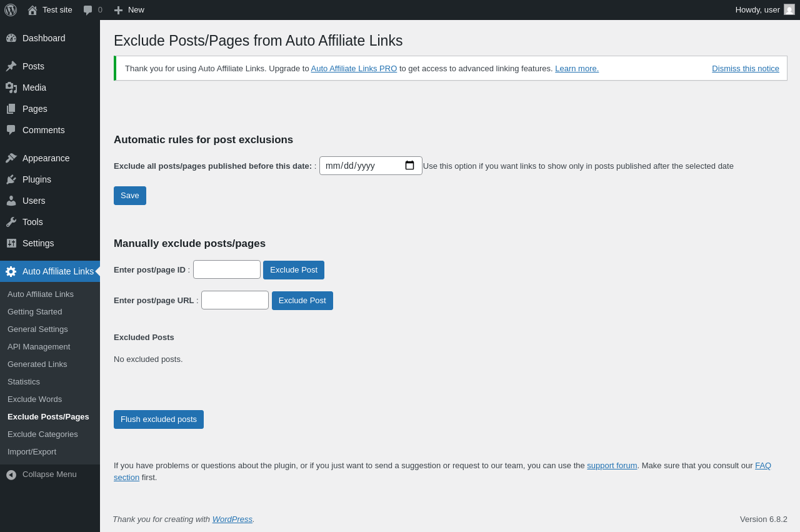This screenshot has height=532, width=800.
Task: Focus the post/page URL input field
Action: click(x=235, y=300)
